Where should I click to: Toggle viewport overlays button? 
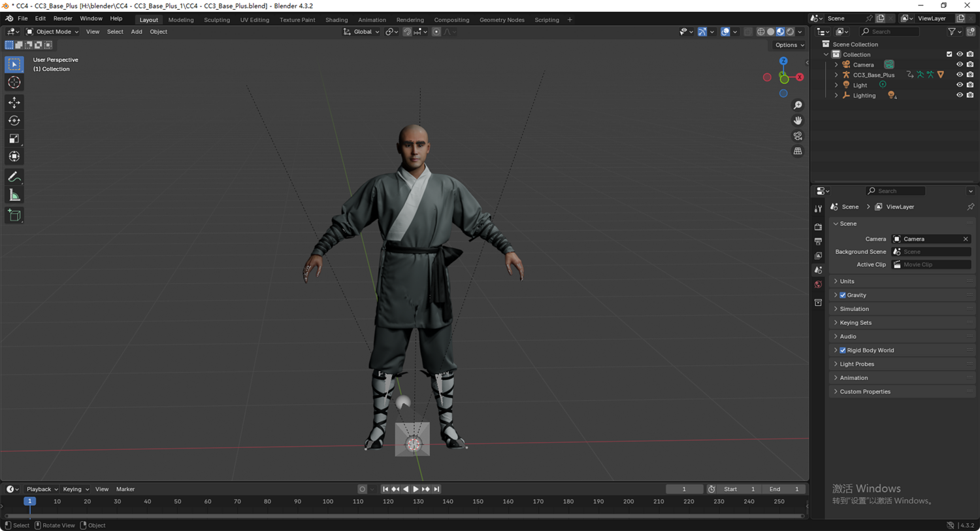coord(725,31)
